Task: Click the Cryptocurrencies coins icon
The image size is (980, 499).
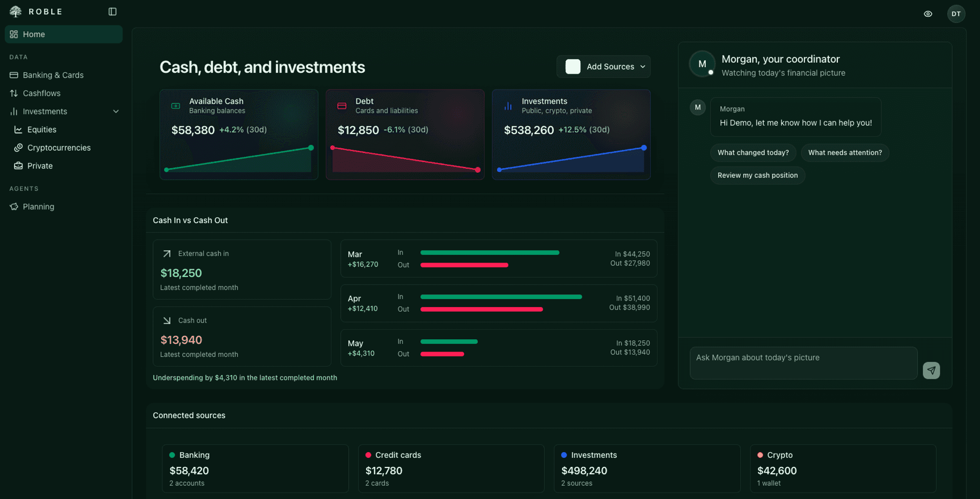Action: click(18, 148)
